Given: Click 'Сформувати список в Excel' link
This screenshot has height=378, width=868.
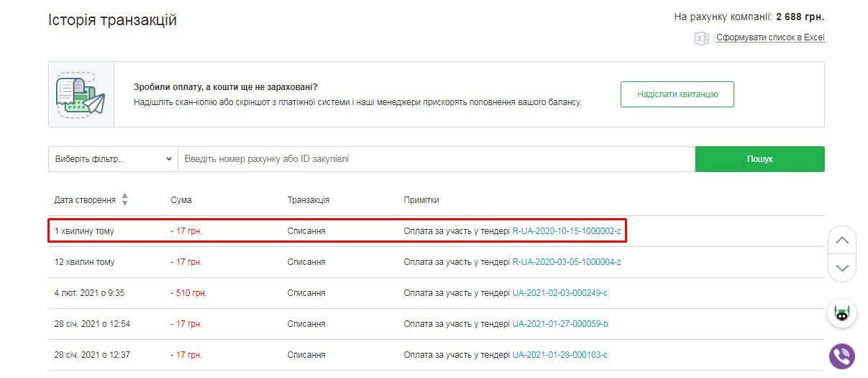Looking at the screenshot, I should pyautogui.click(x=769, y=37).
